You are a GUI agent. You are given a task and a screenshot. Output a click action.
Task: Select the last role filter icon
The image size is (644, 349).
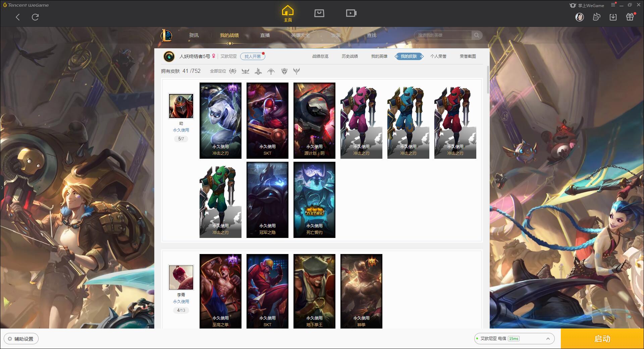click(297, 71)
